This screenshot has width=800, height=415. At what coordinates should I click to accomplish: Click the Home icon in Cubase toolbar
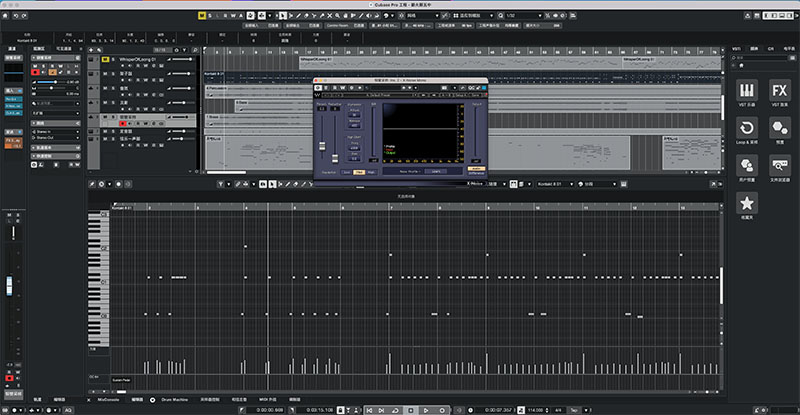click(6, 16)
